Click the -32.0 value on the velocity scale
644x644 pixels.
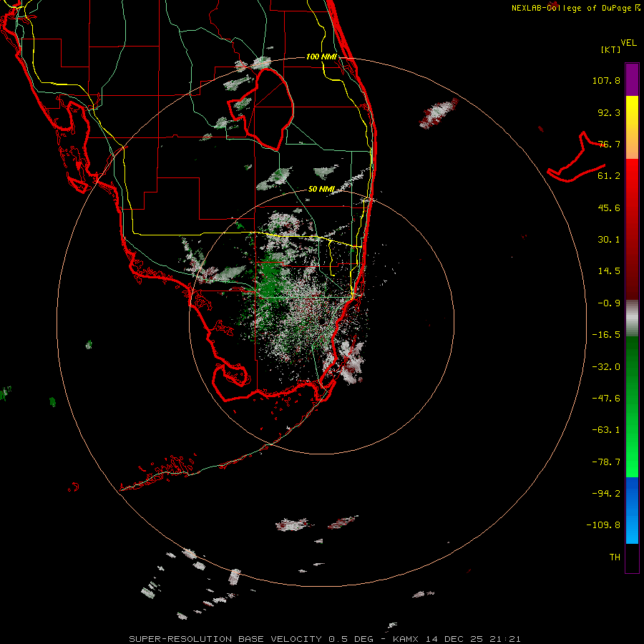click(x=606, y=367)
